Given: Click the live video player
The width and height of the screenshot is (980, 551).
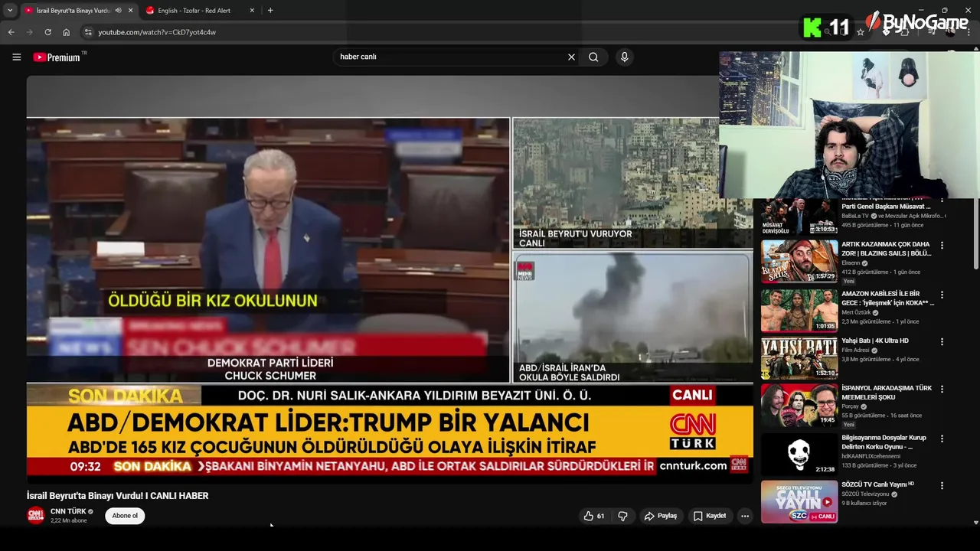Looking at the screenshot, I should pyautogui.click(x=390, y=279).
